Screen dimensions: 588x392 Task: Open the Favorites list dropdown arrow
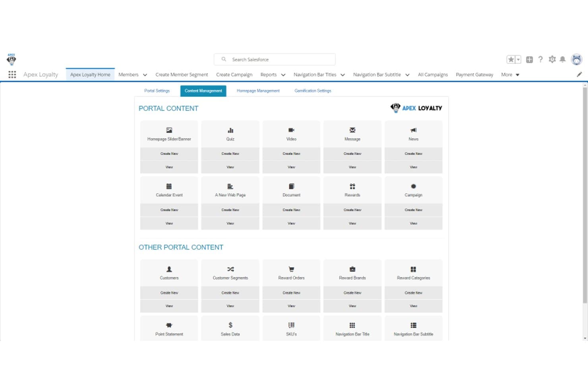point(518,60)
